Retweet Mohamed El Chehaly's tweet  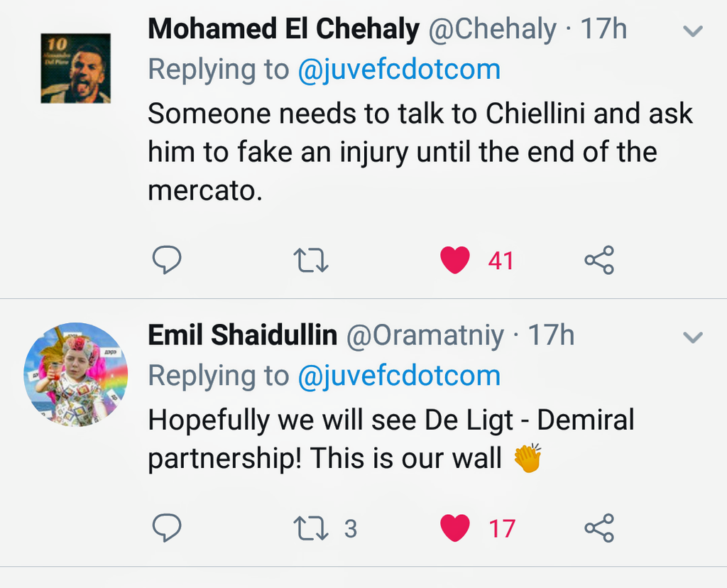click(311, 261)
